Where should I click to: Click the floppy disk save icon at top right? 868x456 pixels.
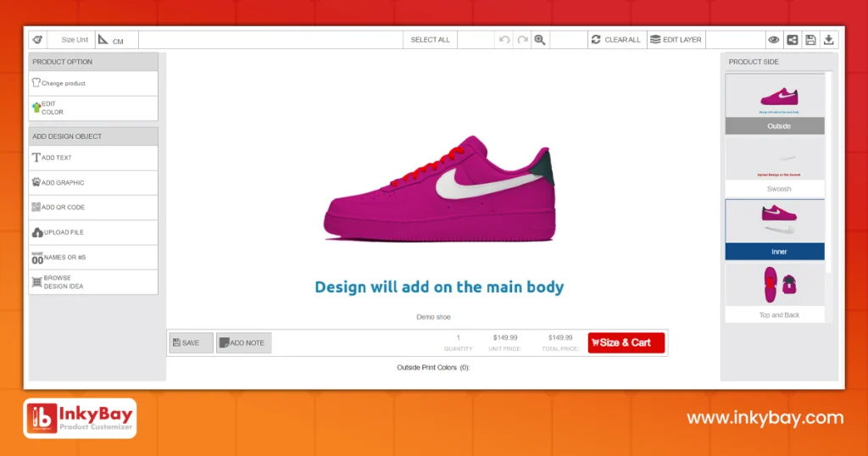810,40
